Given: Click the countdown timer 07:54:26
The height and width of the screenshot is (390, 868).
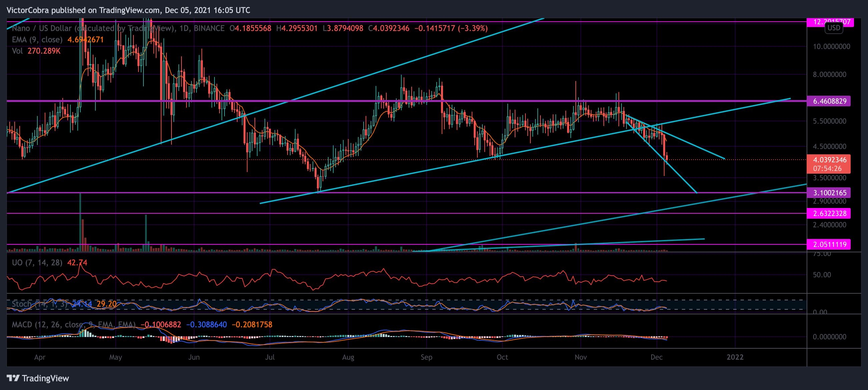Looking at the screenshot, I should coord(827,168).
